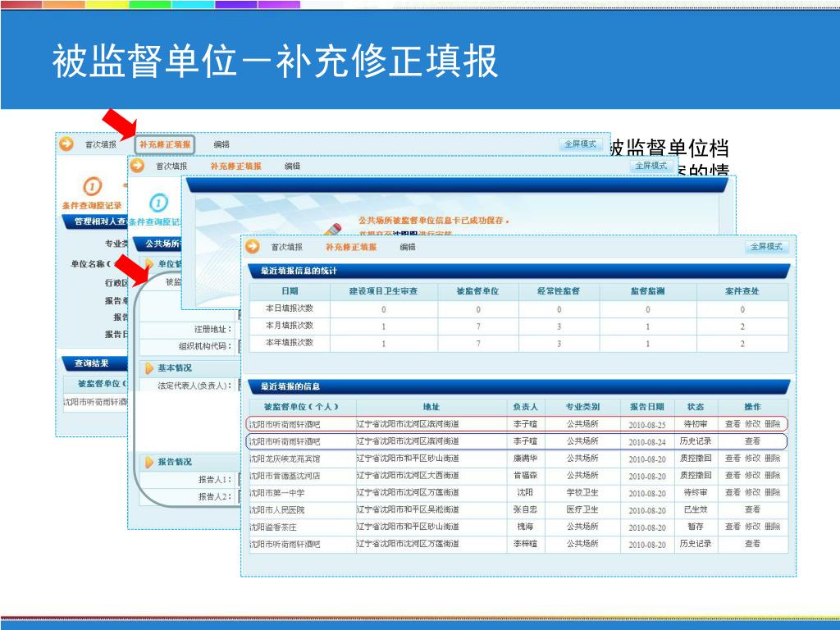Click 修改 on the 待初审 row
This screenshot has width=840, height=630.
click(x=752, y=424)
